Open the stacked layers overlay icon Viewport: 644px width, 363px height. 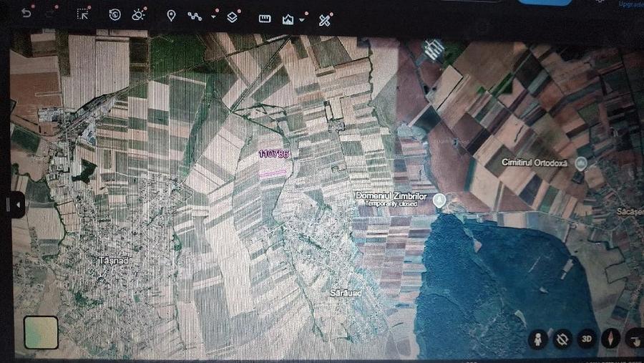click(232, 17)
